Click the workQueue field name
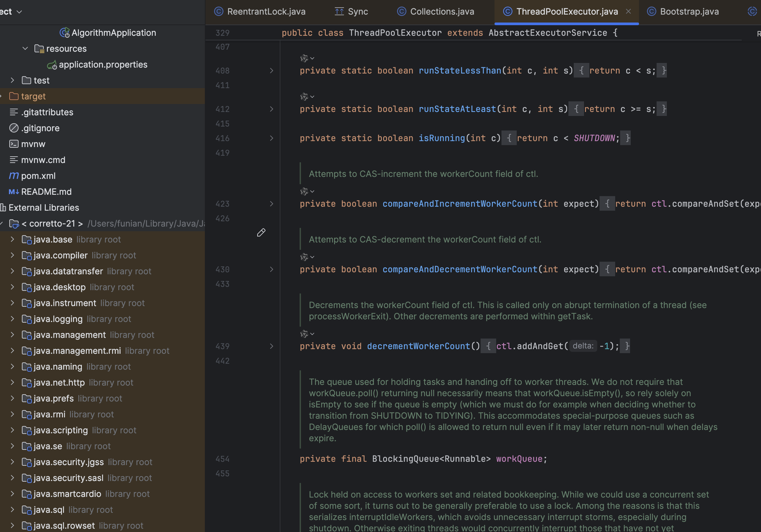Image resolution: width=761 pixels, height=532 pixels. click(519, 459)
